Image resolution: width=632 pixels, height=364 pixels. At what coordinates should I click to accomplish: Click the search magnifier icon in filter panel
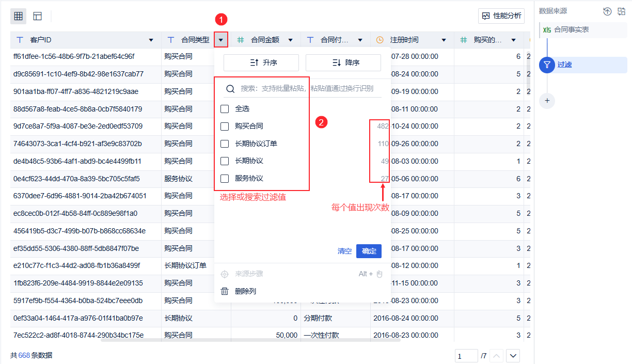point(231,88)
